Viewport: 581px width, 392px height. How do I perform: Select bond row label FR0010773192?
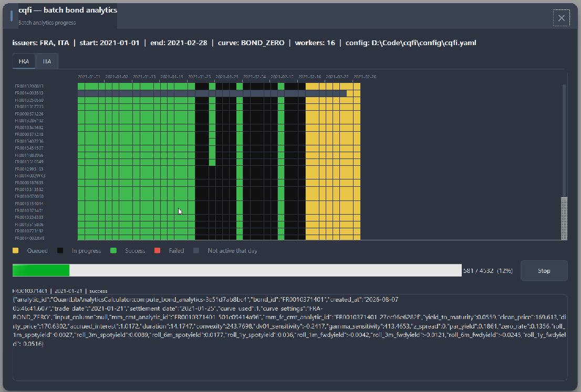29,231
